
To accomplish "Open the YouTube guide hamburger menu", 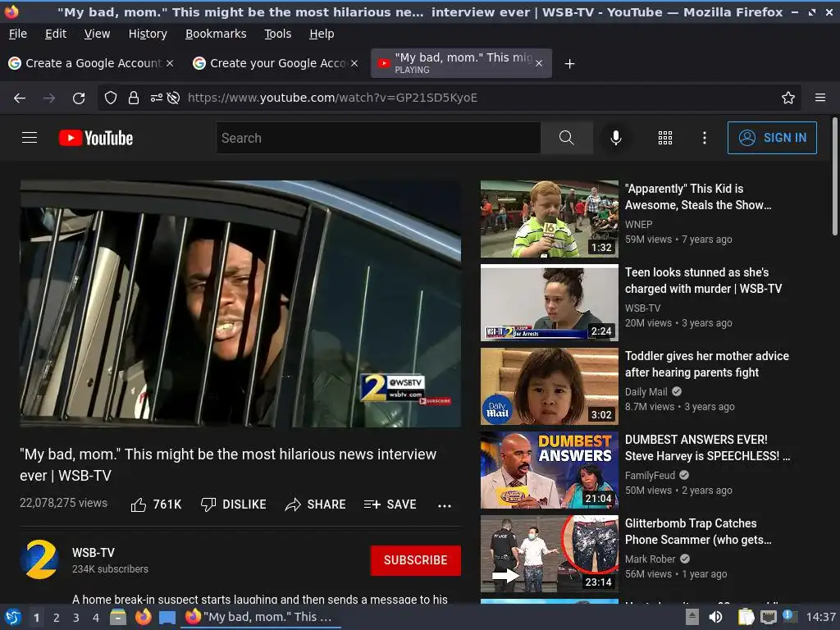I will [30, 138].
